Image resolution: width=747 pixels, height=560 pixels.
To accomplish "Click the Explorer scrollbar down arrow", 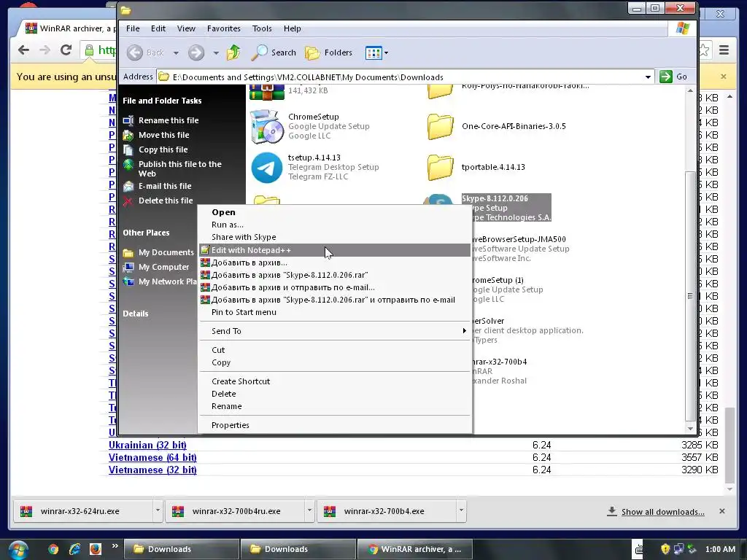I will (690, 429).
